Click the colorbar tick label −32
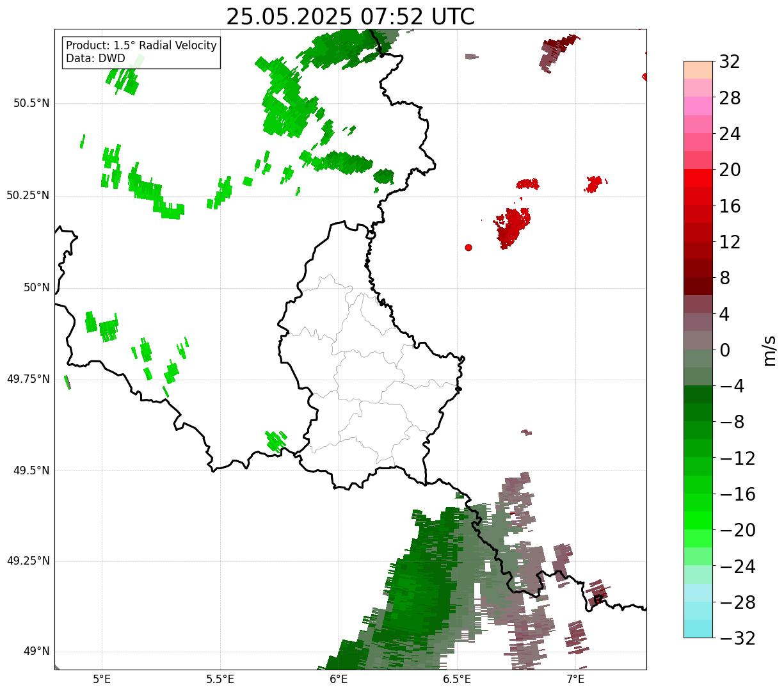The height and width of the screenshot is (692, 784). [x=737, y=638]
